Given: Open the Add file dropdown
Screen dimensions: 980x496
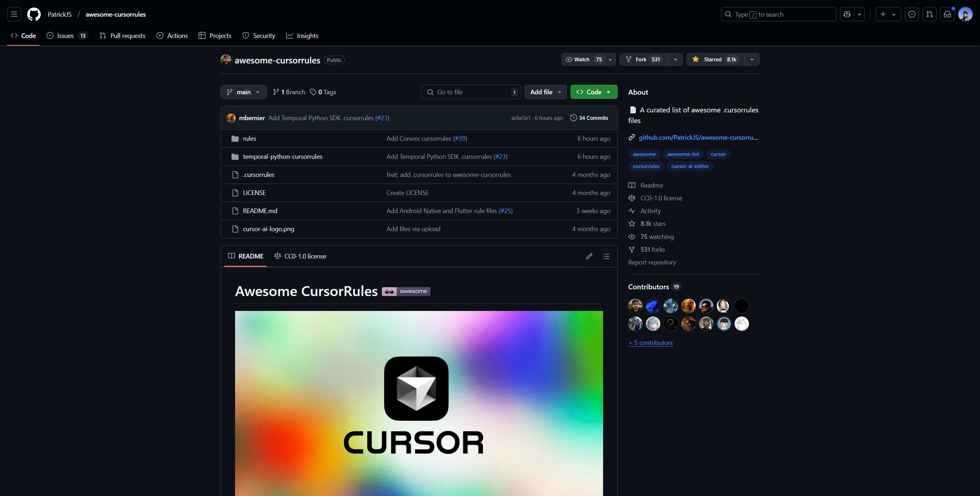Looking at the screenshot, I should coord(546,92).
